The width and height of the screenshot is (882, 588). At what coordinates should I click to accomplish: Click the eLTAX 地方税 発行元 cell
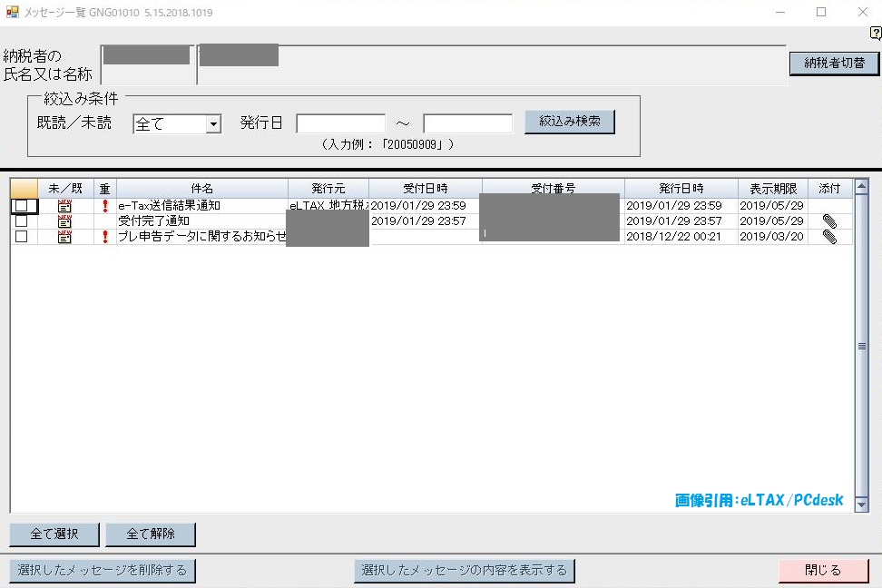328,205
